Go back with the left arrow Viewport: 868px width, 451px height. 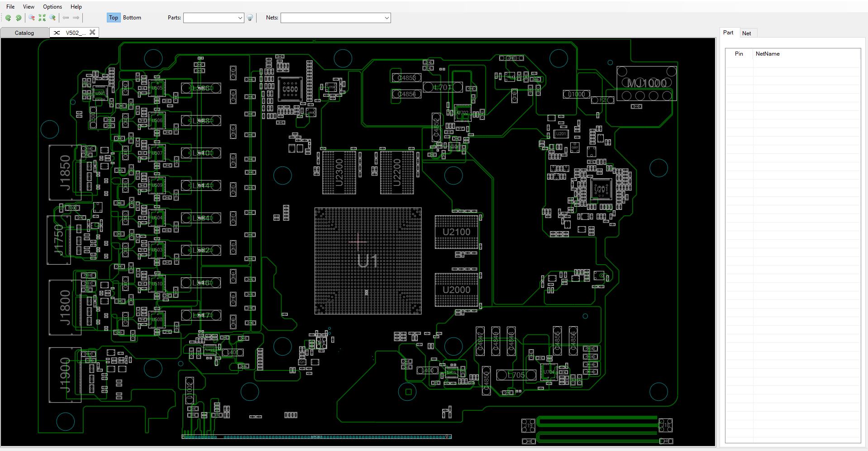[66, 18]
